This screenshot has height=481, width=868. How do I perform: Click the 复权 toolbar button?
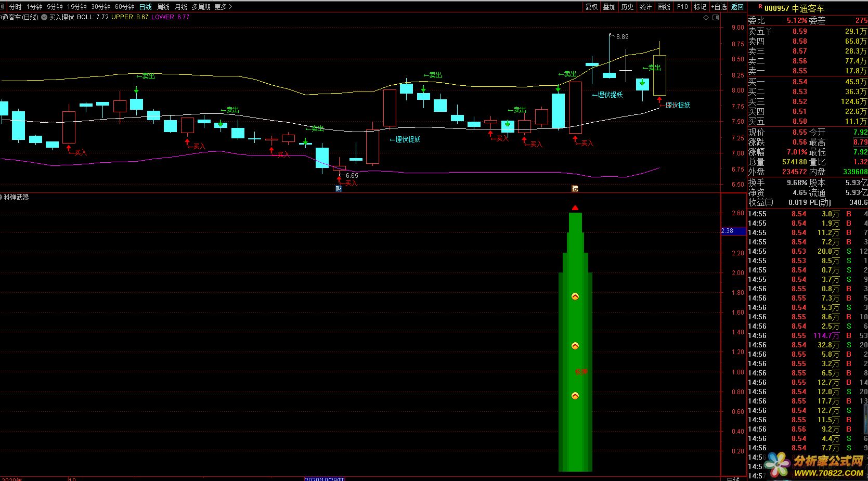pyautogui.click(x=592, y=7)
